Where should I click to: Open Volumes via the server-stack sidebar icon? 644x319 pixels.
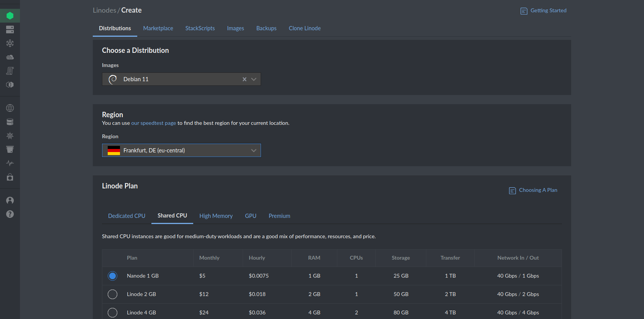coord(10,29)
